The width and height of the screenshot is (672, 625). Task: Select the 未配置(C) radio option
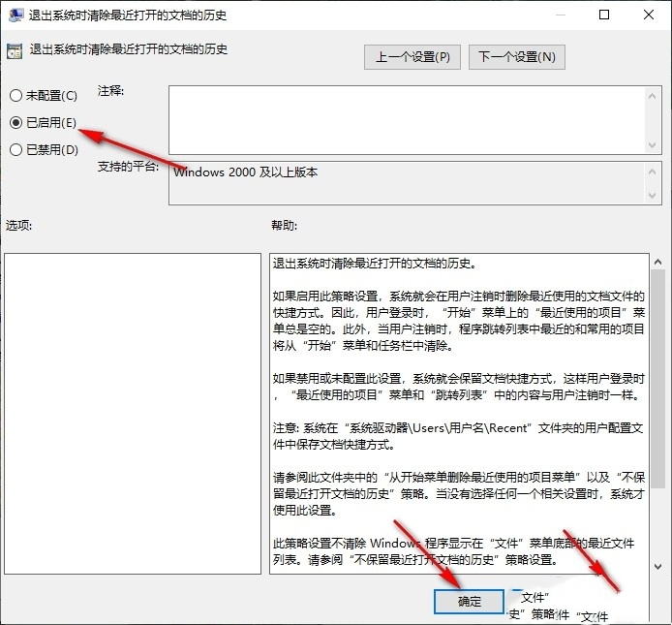coord(44,95)
